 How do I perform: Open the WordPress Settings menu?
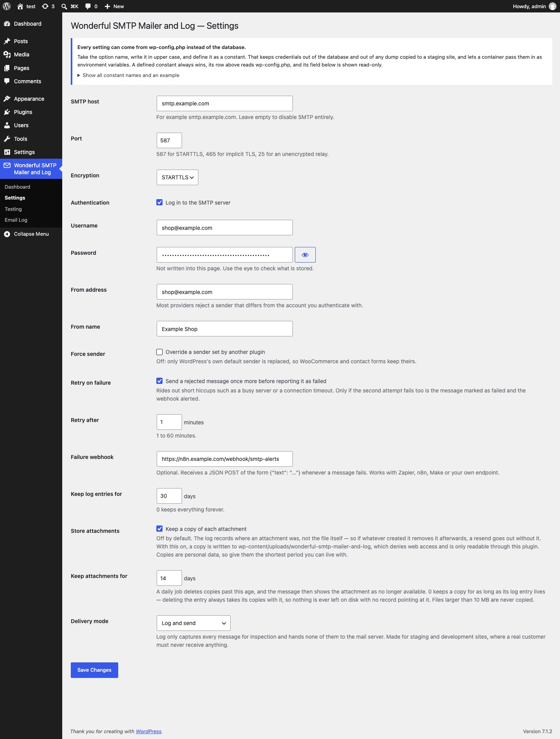click(24, 152)
